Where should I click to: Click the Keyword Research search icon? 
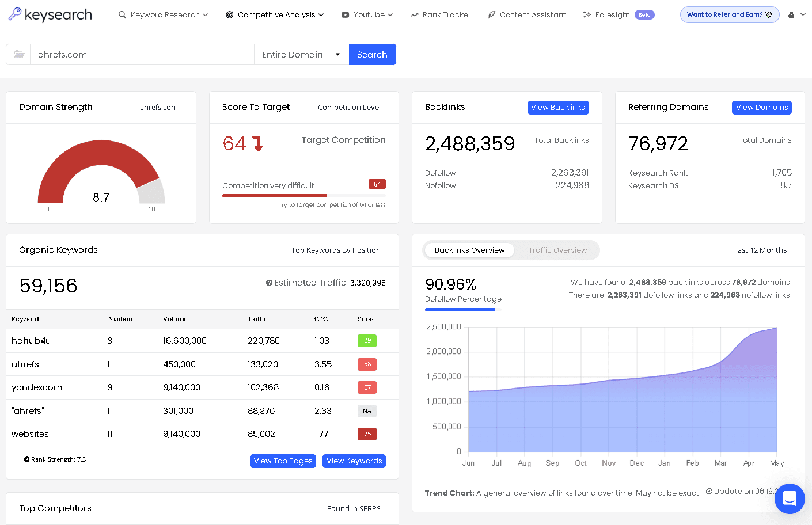(x=122, y=14)
